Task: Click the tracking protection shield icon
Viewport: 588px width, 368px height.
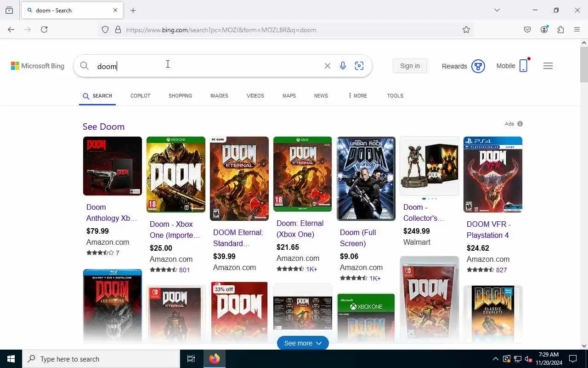Action: pos(105,29)
